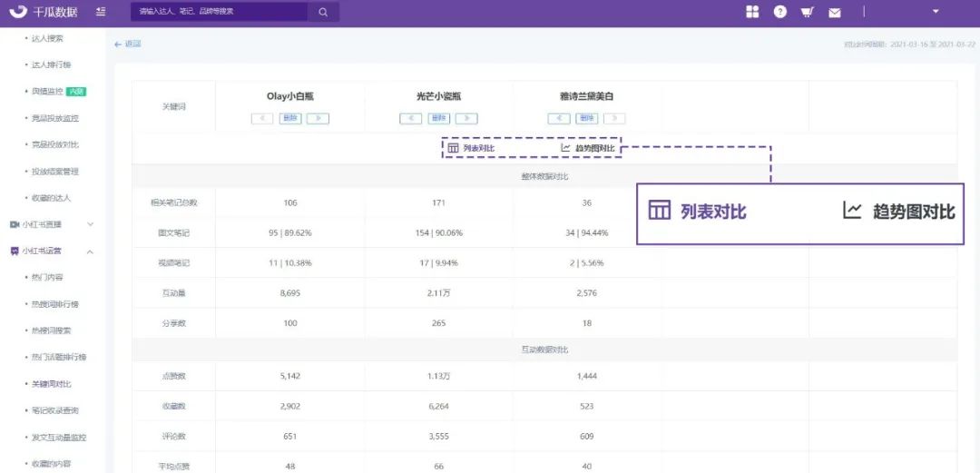Viewport: 980px width, 473px height.
Task: Open 舆情监控 in the sidebar
Action: click(47, 92)
